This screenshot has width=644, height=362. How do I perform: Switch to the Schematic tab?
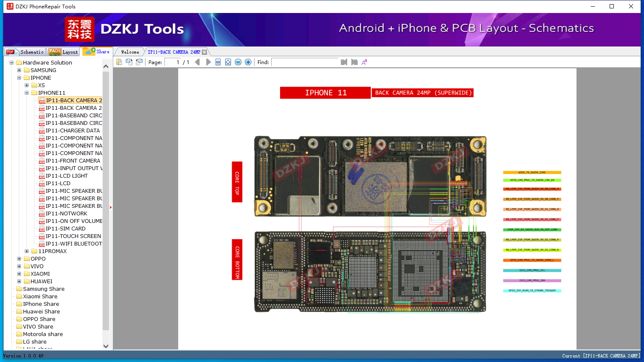tap(25, 52)
